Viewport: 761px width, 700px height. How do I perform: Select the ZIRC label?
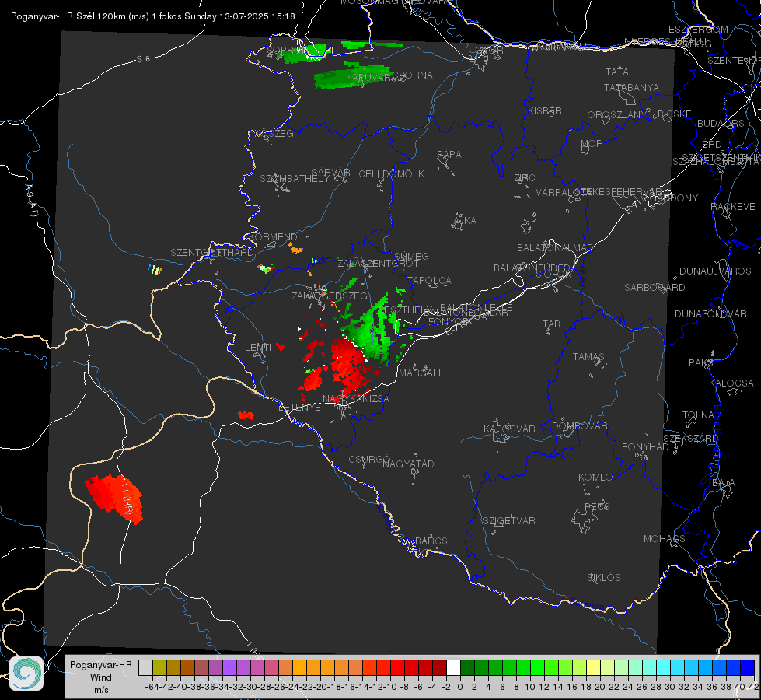point(525,178)
